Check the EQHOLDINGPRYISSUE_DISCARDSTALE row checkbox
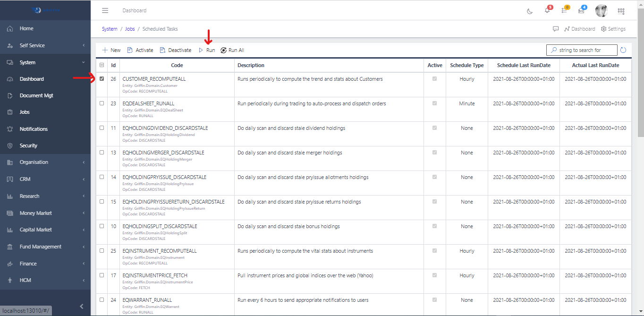 click(x=102, y=177)
